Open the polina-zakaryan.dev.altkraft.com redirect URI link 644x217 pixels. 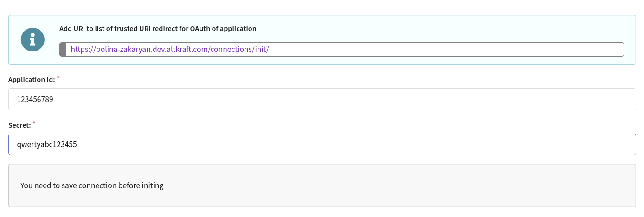click(x=170, y=50)
